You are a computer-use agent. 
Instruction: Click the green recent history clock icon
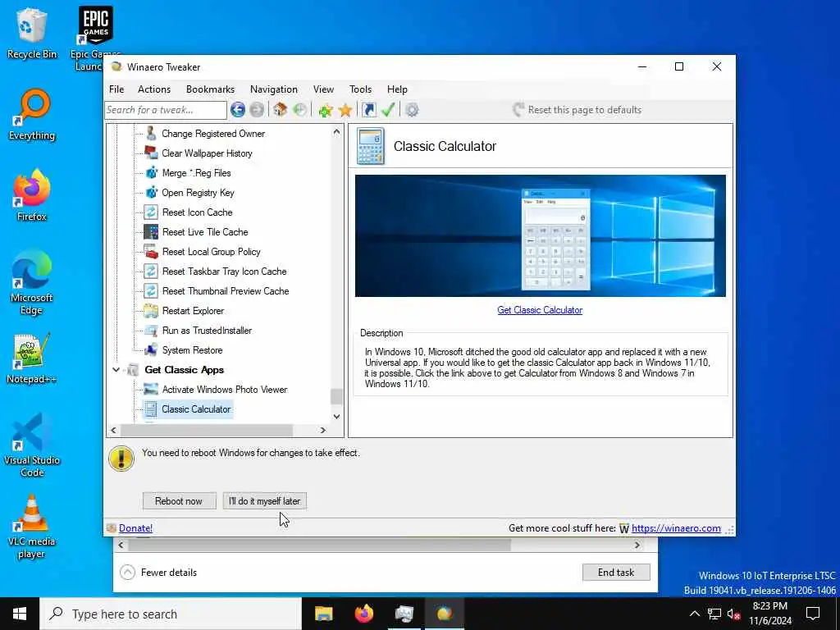click(x=300, y=110)
